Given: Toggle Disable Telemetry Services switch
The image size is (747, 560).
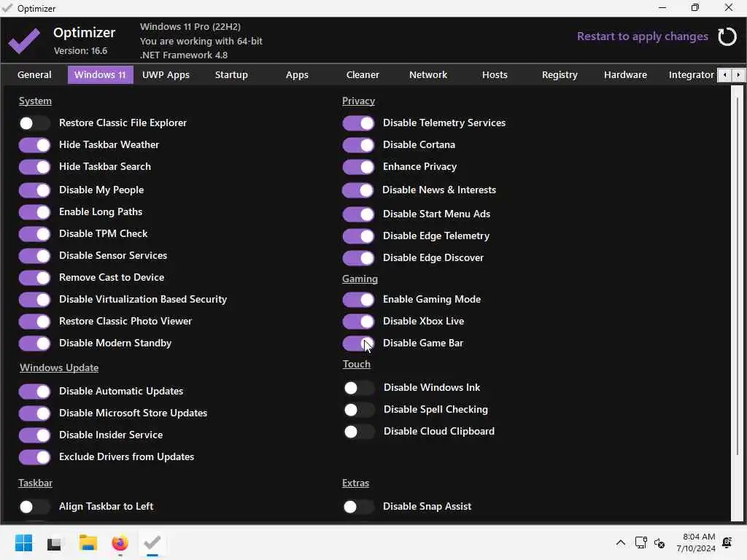Looking at the screenshot, I should [x=358, y=123].
